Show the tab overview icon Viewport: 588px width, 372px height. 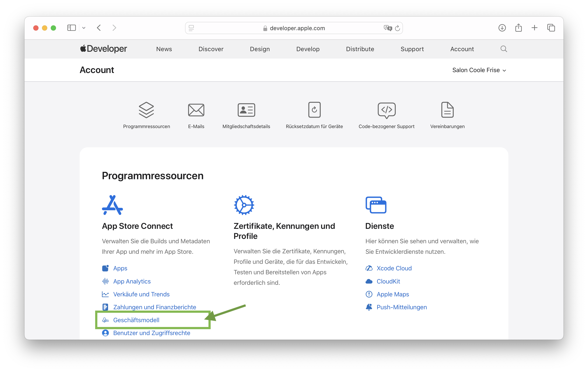(551, 28)
